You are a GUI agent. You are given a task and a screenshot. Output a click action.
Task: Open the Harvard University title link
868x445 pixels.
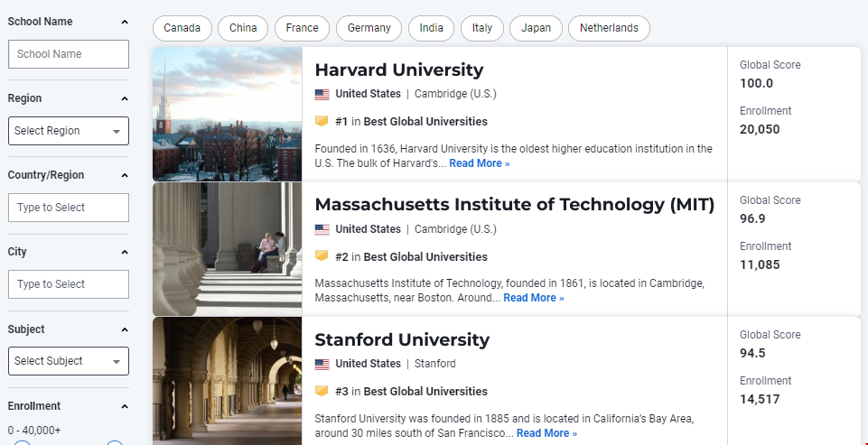point(399,70)
